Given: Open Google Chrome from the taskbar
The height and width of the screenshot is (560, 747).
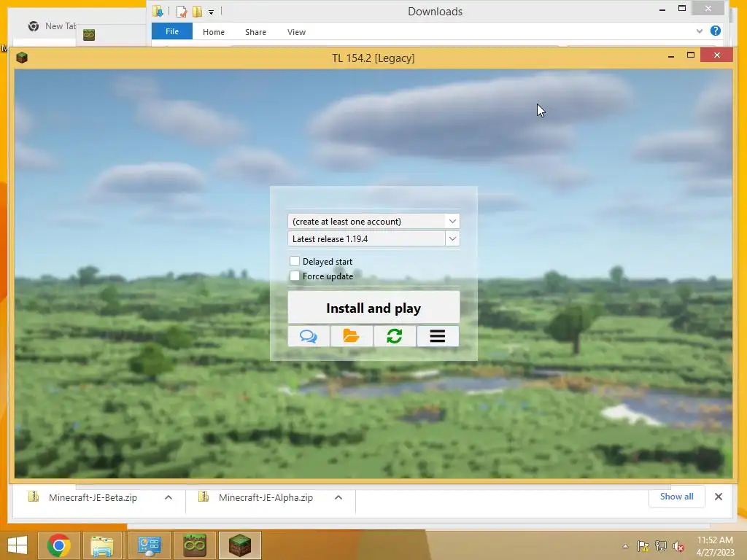Looking at the screenshot, I should pyautogui.click(x=59, y=545).
